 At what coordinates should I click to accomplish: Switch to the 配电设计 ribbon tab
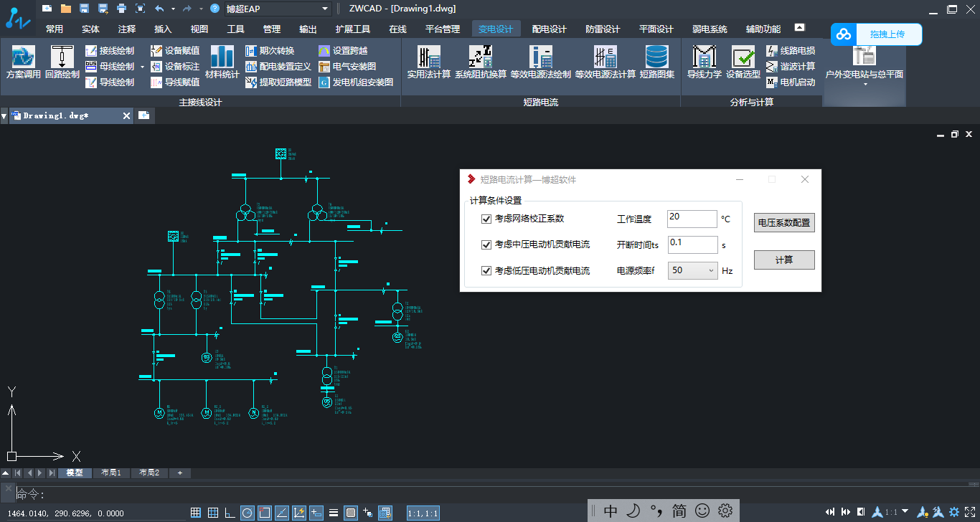pos(549,29)
